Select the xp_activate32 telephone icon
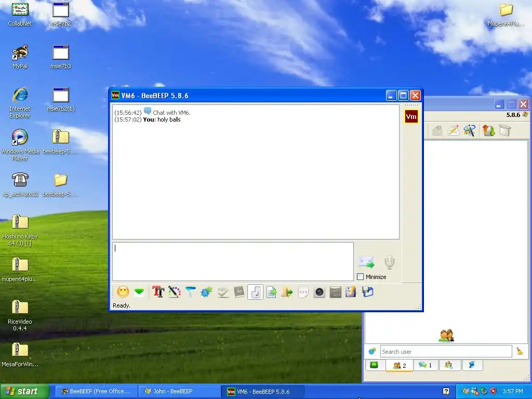Viewport: 532px width, 399px height. [20, 184]
